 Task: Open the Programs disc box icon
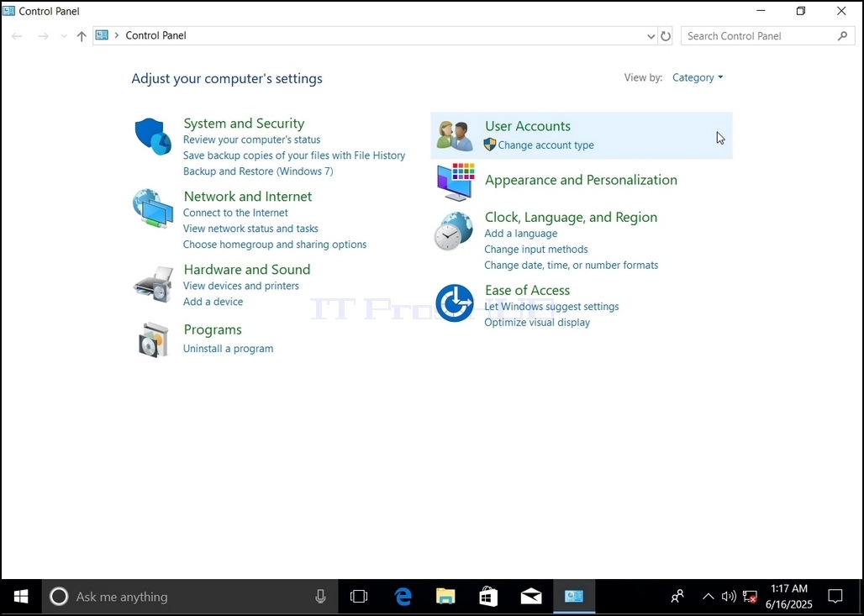click(x=153, y=340)
